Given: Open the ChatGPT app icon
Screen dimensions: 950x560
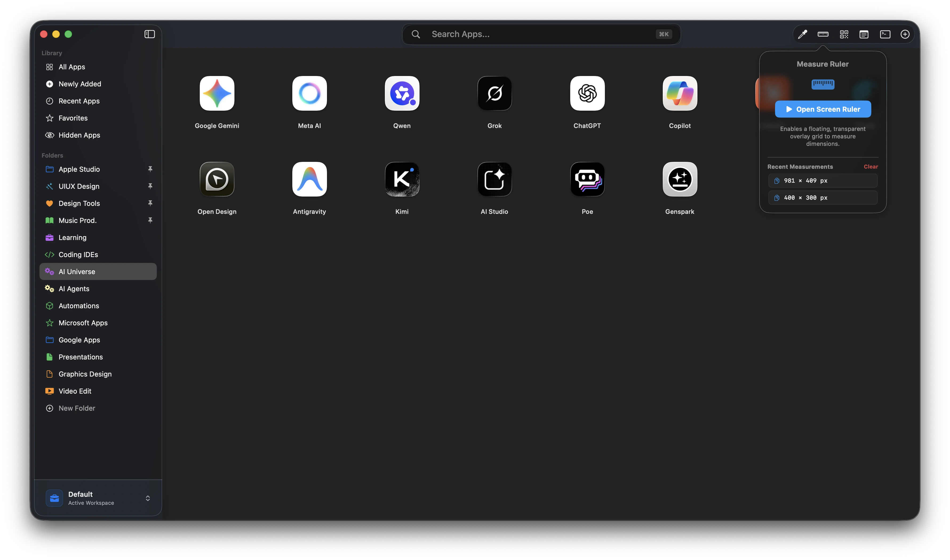Looking at the screenshot, I should click(x=587, y=93).
